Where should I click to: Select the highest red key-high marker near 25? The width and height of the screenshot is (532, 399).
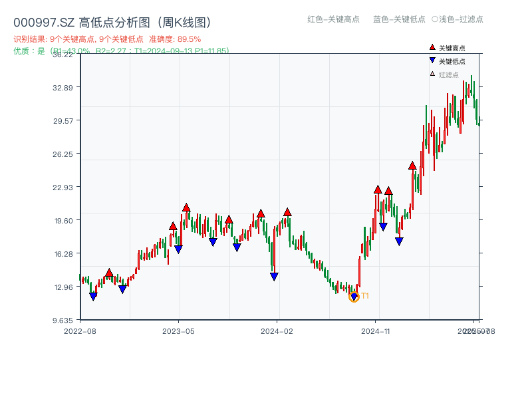point(412,166)
